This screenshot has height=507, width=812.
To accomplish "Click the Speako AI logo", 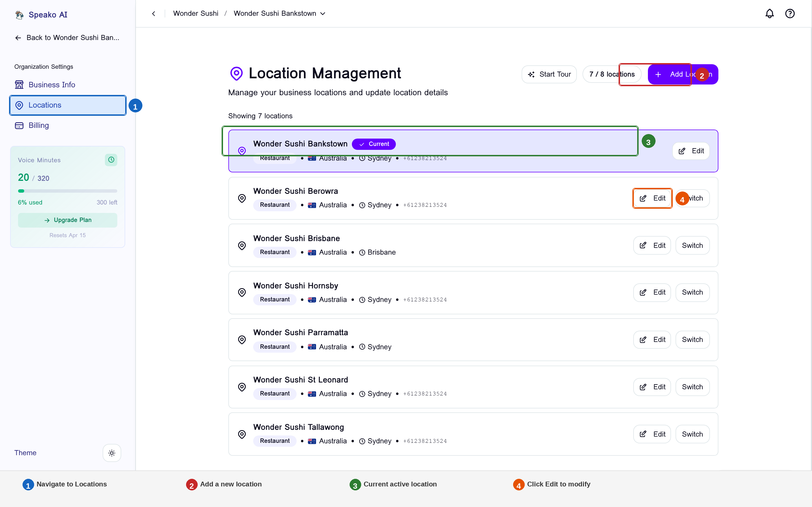I will (41, 15).
